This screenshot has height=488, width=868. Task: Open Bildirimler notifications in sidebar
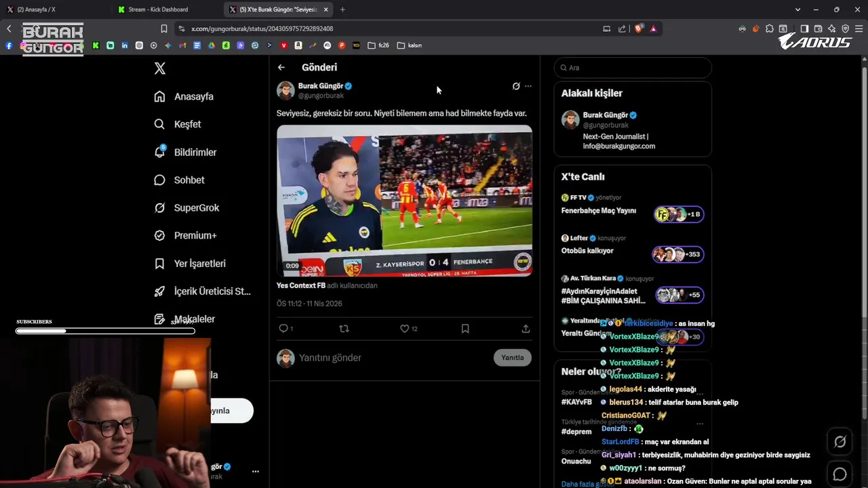pos(185,152)
